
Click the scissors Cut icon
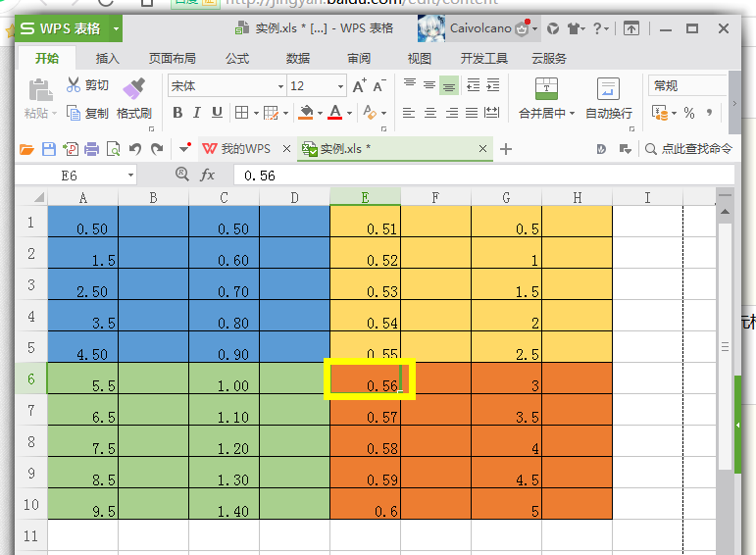[74, 85]
